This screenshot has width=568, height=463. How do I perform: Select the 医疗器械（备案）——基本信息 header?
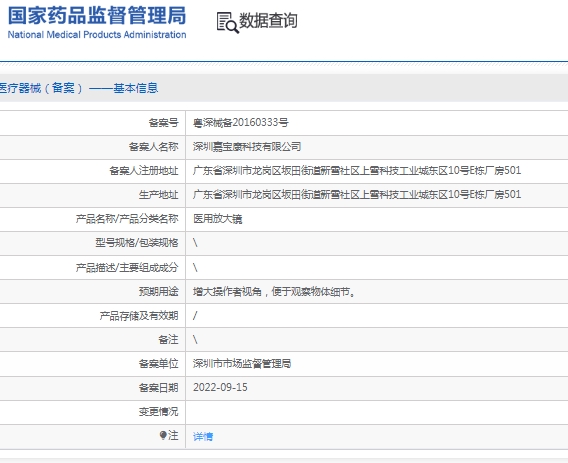pos(79,88)
